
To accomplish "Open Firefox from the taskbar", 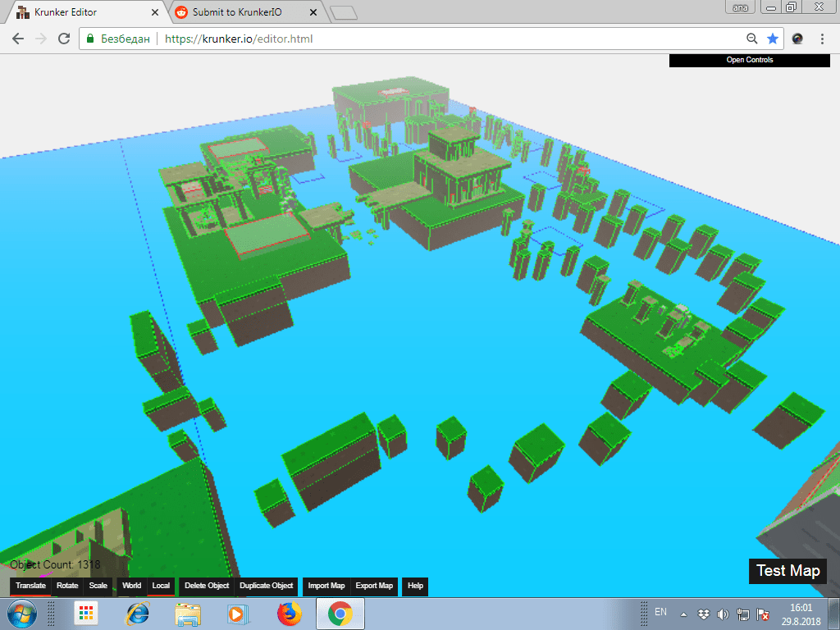I will (289, 613).
